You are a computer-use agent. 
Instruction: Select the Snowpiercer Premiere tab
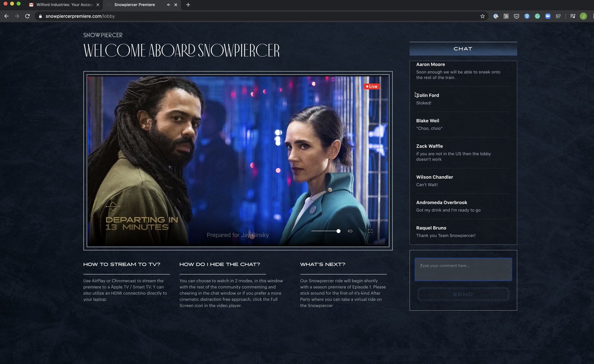[x=142, y=5]
